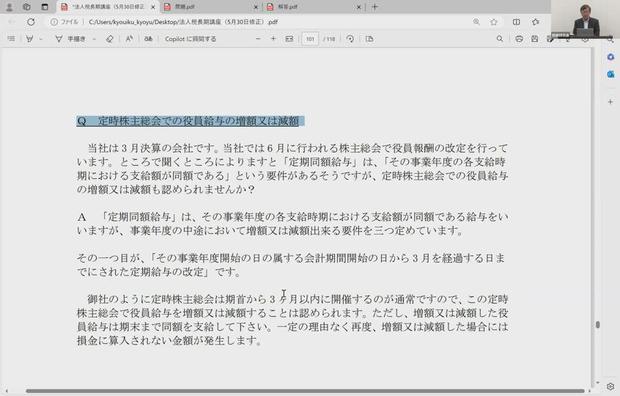Screen dimensions: 620x396
Task: Toggle the PDF table of contents
Action: pyautogui.click(x=11, y=39)
